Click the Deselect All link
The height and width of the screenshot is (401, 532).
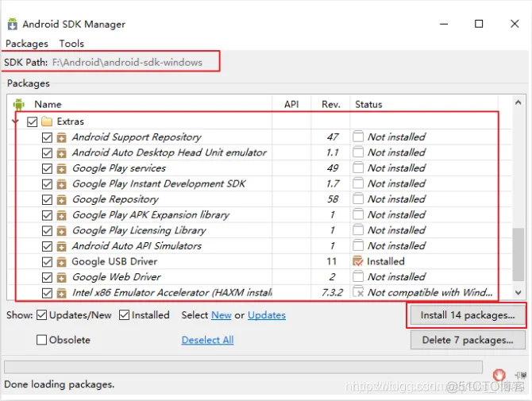[x=207, y=340]
